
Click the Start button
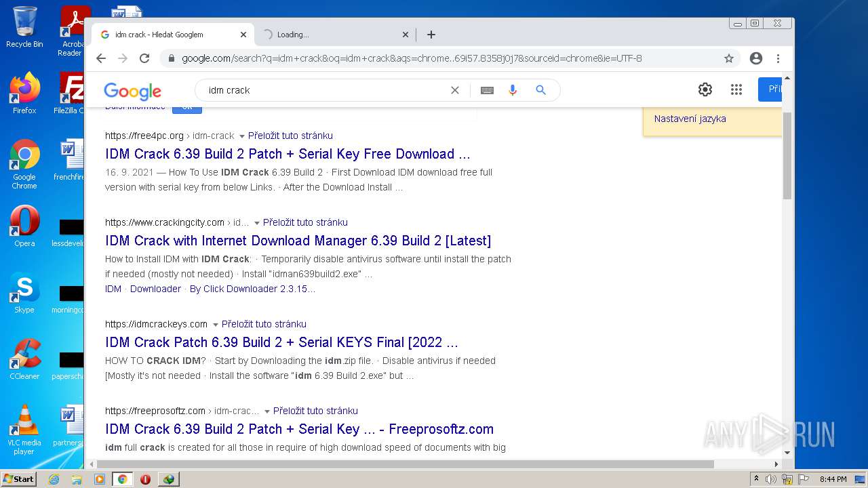point(19,479)
